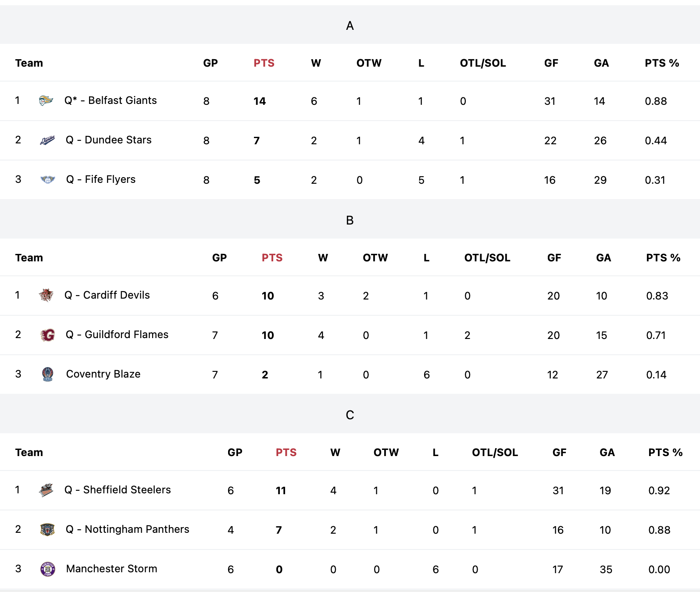Click the Nottingham Panthers team logo
700x592 pixels.
pos(47,530)
